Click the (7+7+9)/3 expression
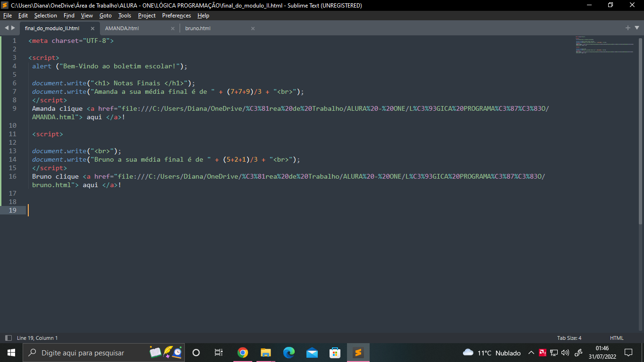 click(x=244, y=91)
